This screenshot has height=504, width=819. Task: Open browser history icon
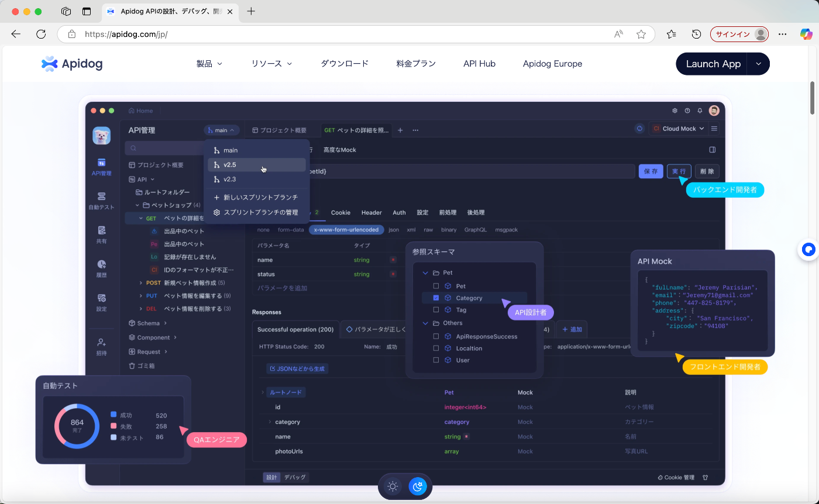[x=696, y=34]
